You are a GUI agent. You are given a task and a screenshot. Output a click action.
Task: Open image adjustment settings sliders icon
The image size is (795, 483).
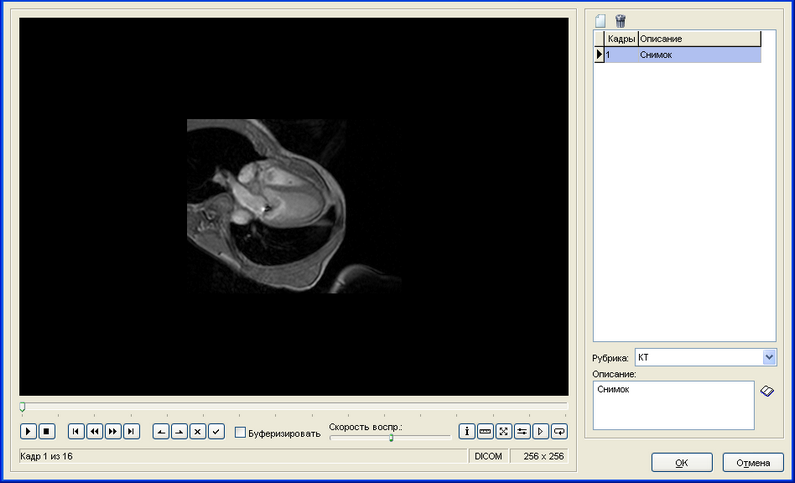coord(522,431)
